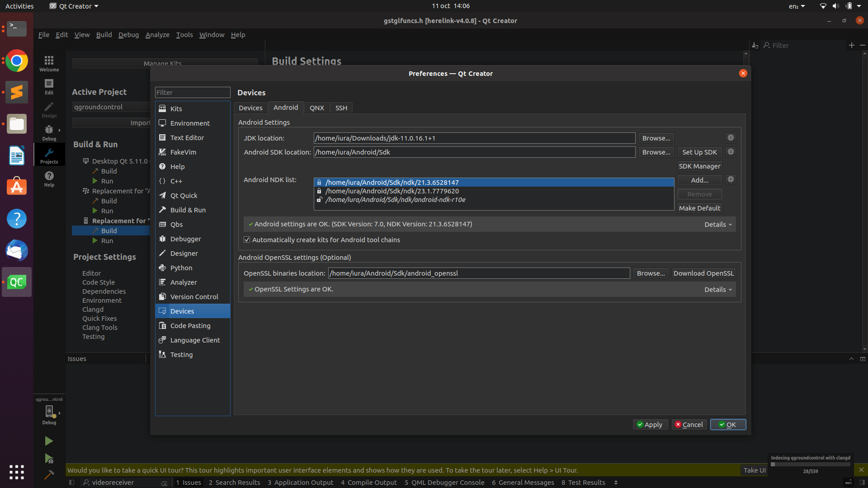Viewport: 868px width, 488px height.
Task: Open the keyboard layout menu in the top bar
Action: tap(796, 6)
